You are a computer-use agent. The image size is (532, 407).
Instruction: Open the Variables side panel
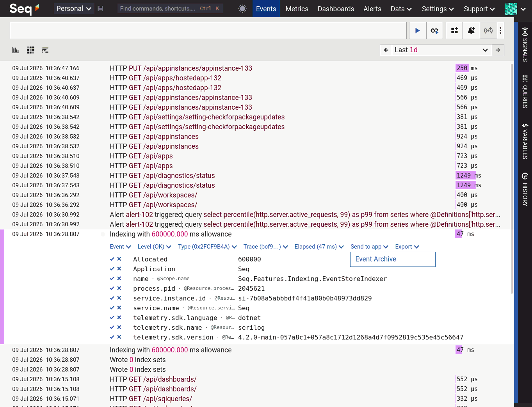coord(525,141)
